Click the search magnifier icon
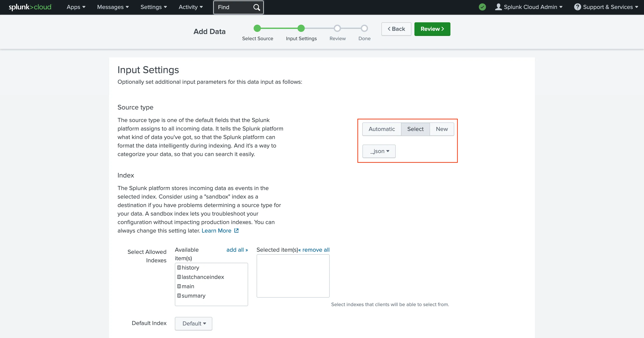Screen dimensions: 644x338 (256, 7)
